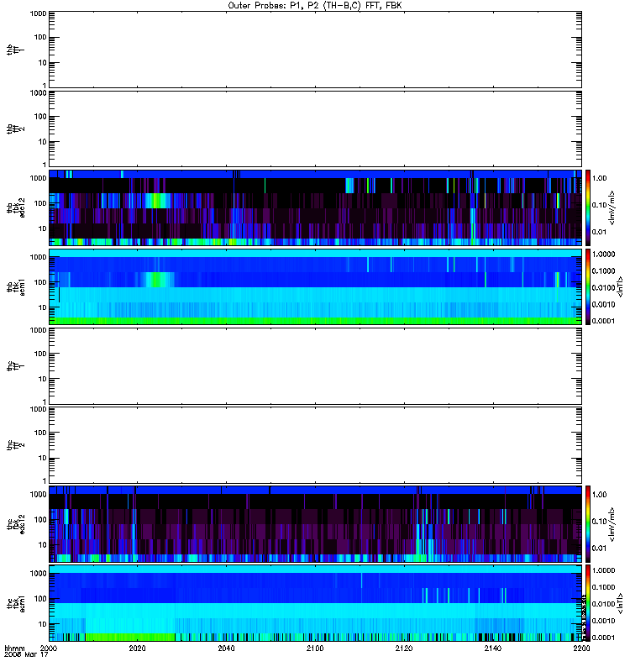Click the plot title Outer Probes text
The width and height of the screenshot is (630, 672).
click(x=315, y=6)
